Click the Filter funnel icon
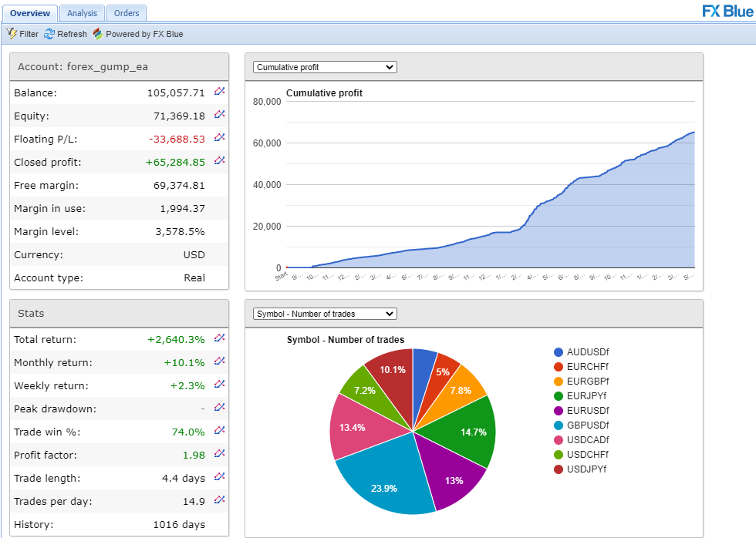 pyautogui.click(x=11, y=34)
